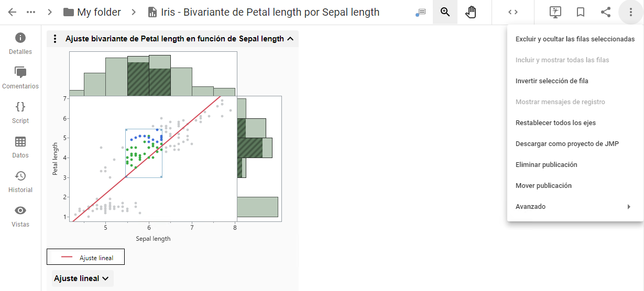Collapse the Ajuste bivariante section

point(290,39)
